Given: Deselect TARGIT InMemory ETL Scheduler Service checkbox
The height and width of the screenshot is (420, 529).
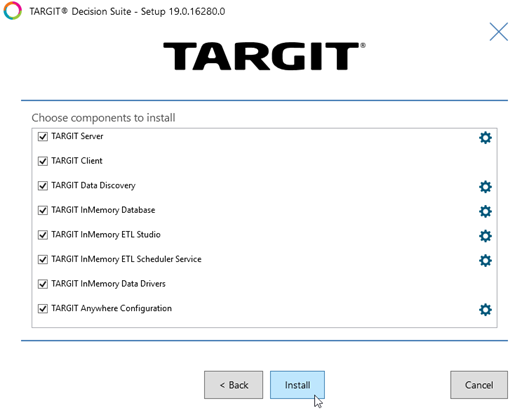Looking at the screenshot, I should [43, 259].
